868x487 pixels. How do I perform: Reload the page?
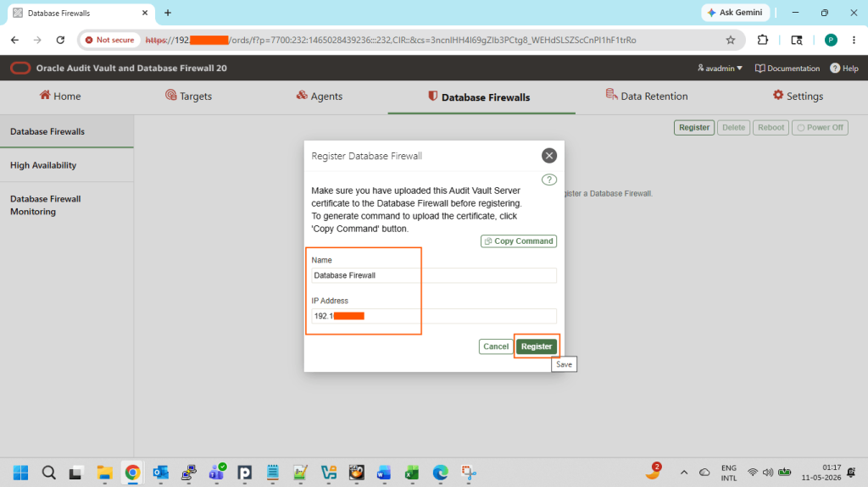click(x=60, y=40)
